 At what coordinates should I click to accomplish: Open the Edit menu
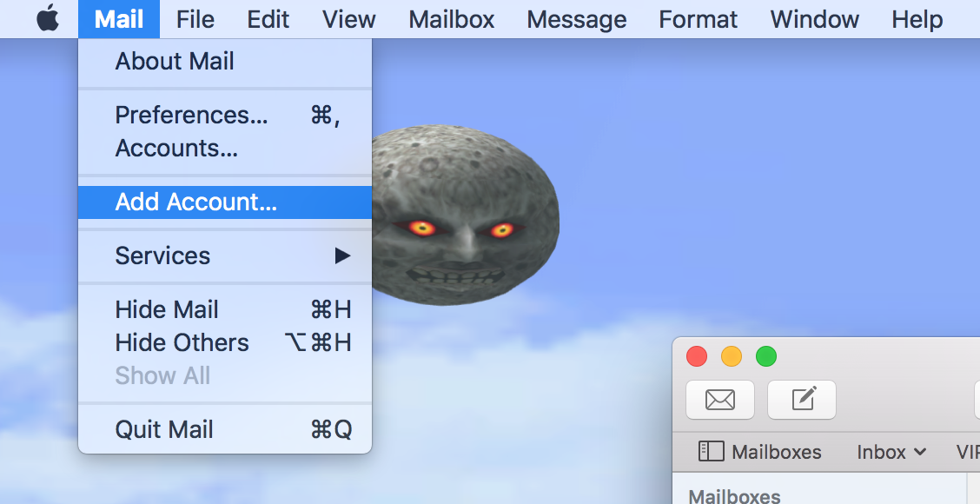268,19
